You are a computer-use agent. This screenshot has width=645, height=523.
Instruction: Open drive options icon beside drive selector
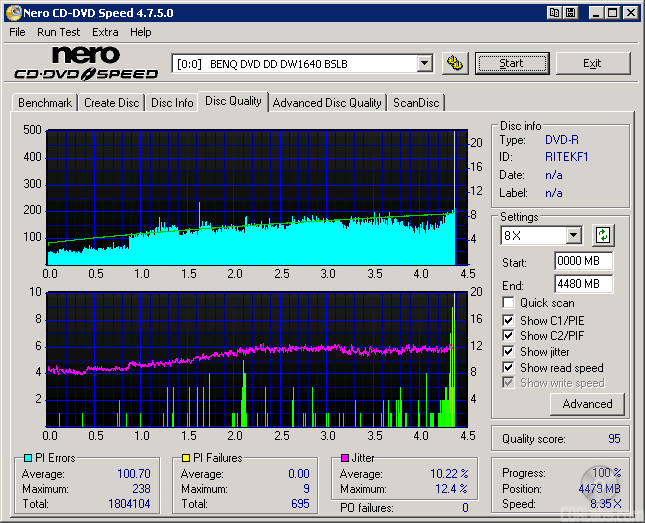coord(455,63)
